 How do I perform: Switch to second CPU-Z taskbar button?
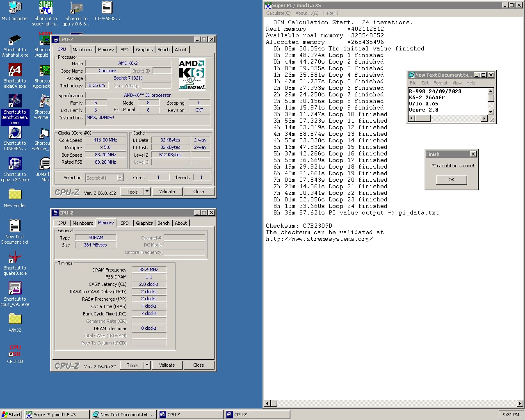(x=257, y=415)
